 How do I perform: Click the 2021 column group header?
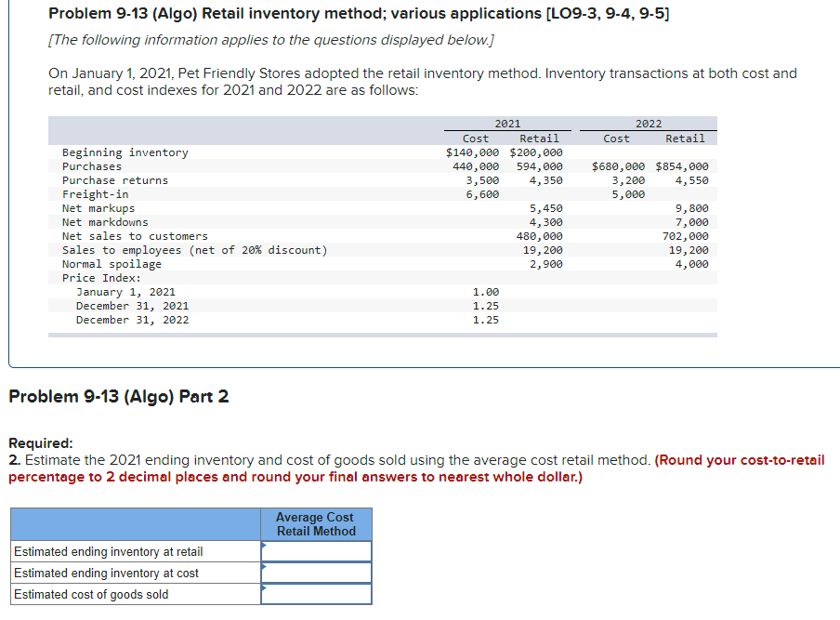coord(507,124)
